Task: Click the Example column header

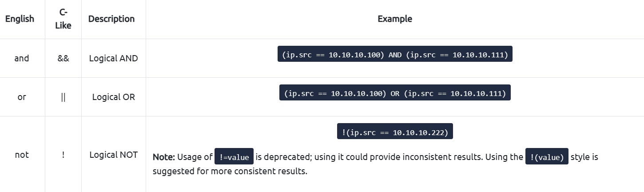Action: coord(395,19)
